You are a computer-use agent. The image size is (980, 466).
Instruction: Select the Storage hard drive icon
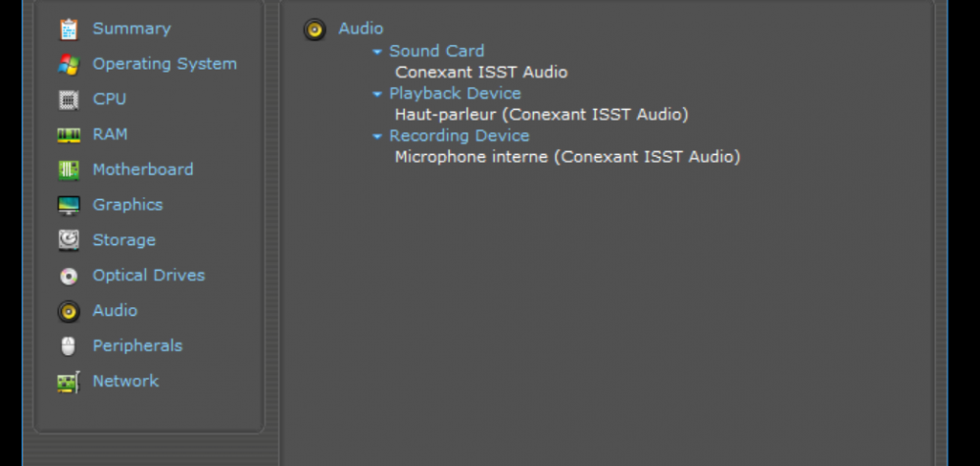point(69,240)
